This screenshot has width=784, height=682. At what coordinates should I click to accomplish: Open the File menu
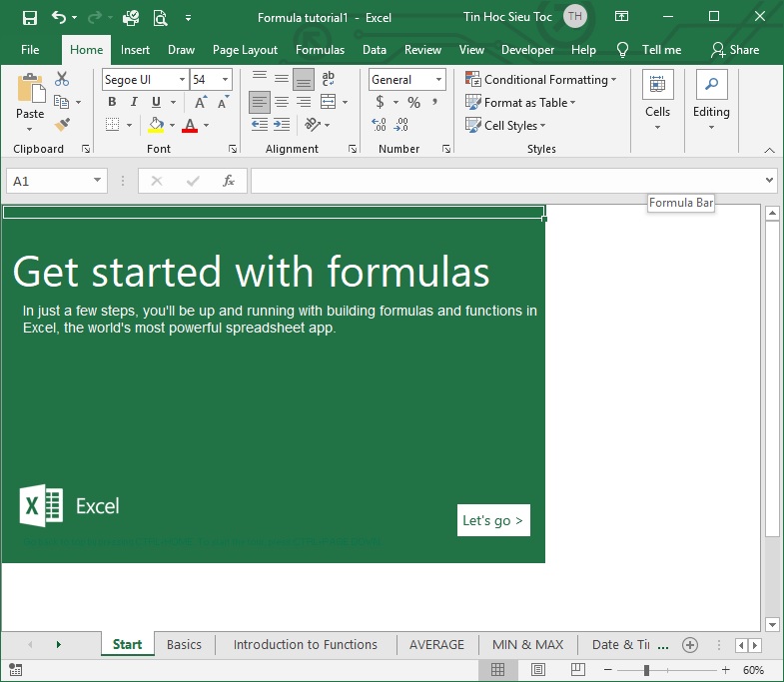[30, 50]
